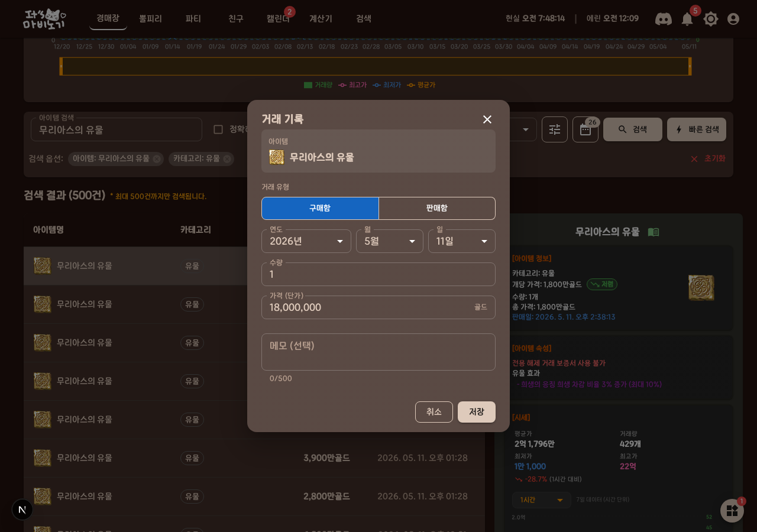Screen dimensions: 757x532
Task: Close the 거래 기록 dialog with X
Action: point(487,119)
